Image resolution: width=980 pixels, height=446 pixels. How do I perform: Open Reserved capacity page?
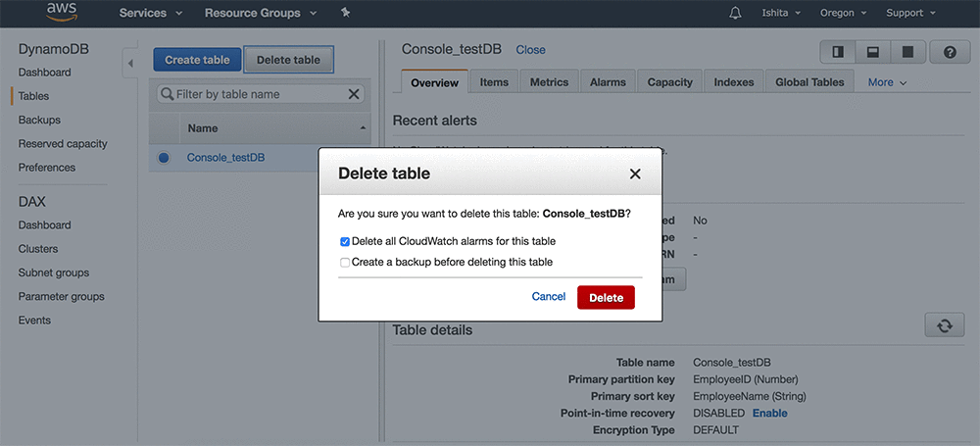point(63,144)
